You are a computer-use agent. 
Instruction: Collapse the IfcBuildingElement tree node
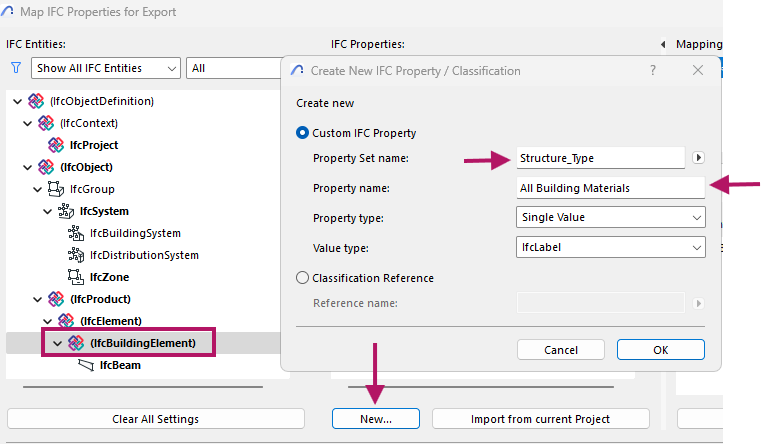click(x=58, y=343)
